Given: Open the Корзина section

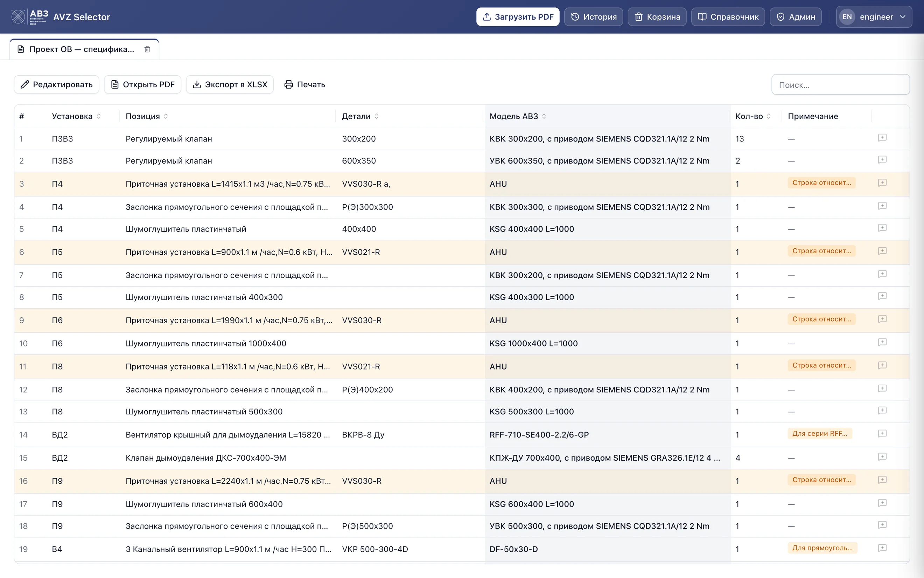Looking at the screenshot, I should tap(657, 17).
